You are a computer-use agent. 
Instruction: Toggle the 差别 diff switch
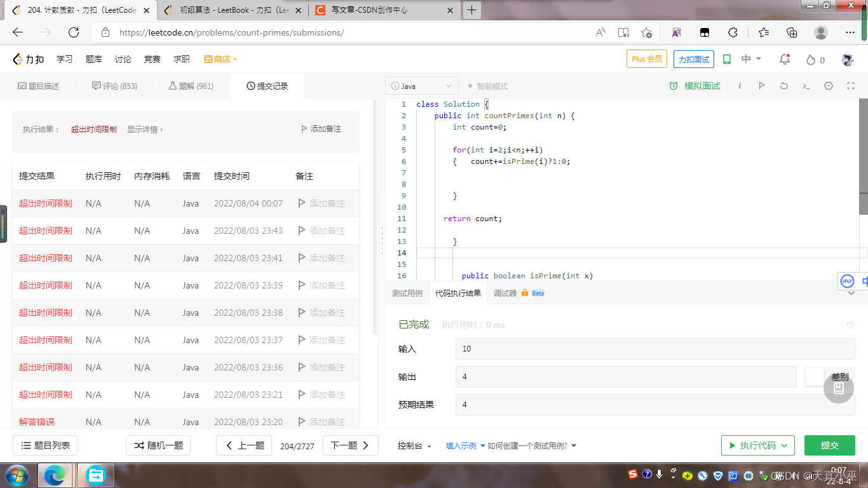click(x=815, y=377)
